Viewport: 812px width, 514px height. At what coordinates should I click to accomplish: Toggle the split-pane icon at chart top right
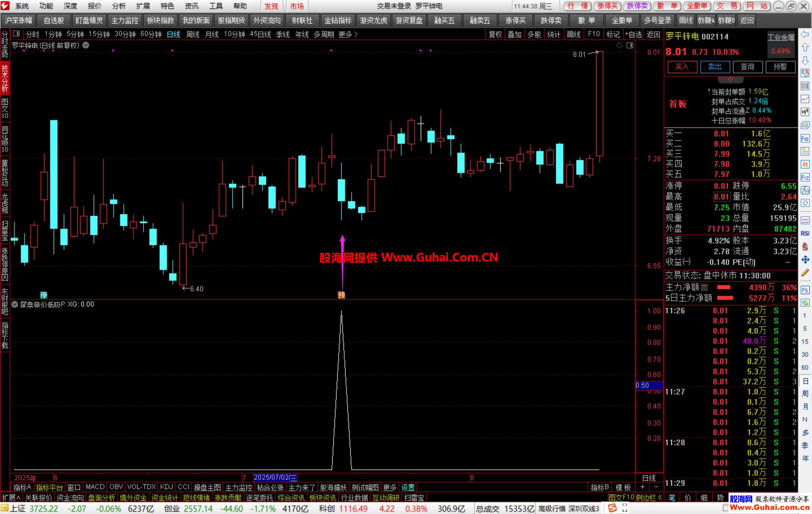[630, 45]
